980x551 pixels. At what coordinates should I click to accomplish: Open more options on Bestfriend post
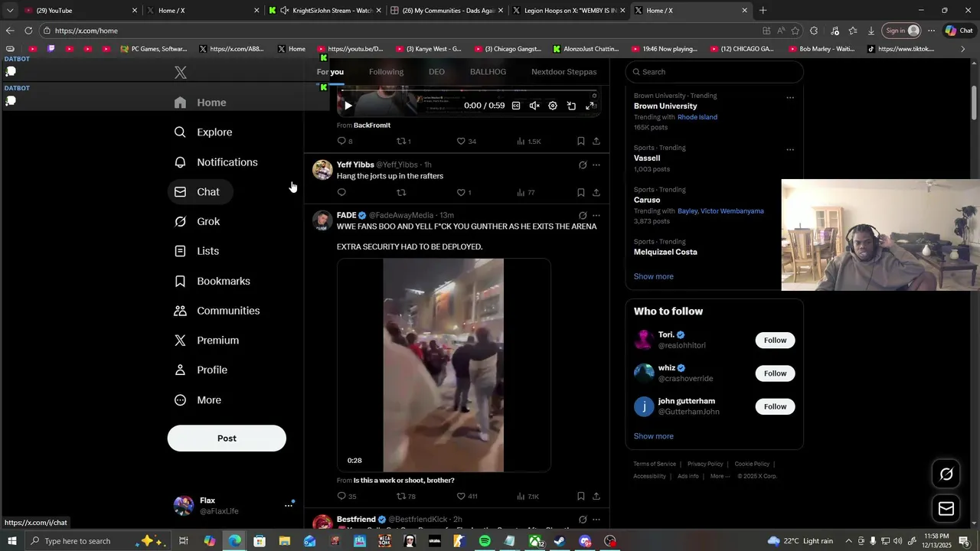click(x=596, y=520)
